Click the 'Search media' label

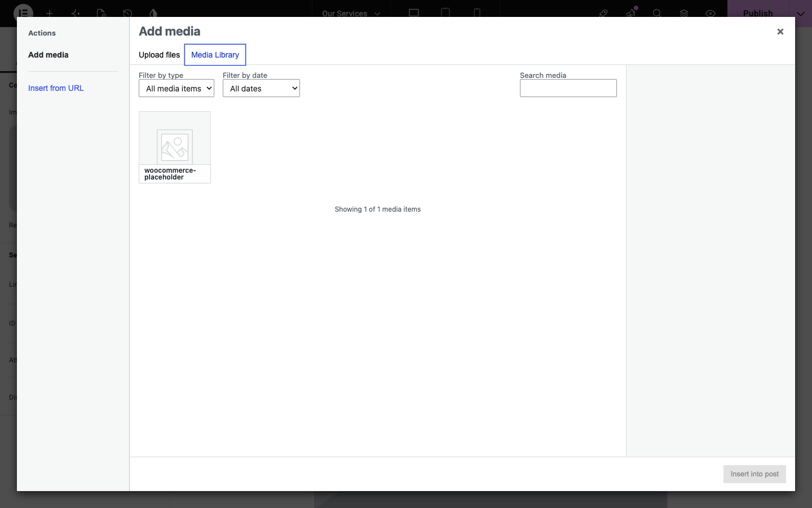click(543, 75)
